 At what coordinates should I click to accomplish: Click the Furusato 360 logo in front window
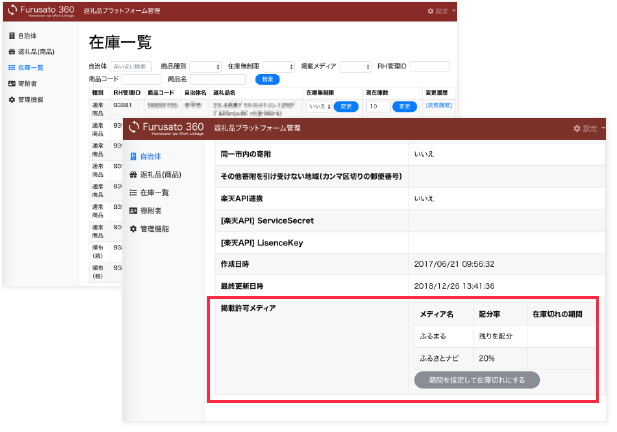[x=166, y=128]
